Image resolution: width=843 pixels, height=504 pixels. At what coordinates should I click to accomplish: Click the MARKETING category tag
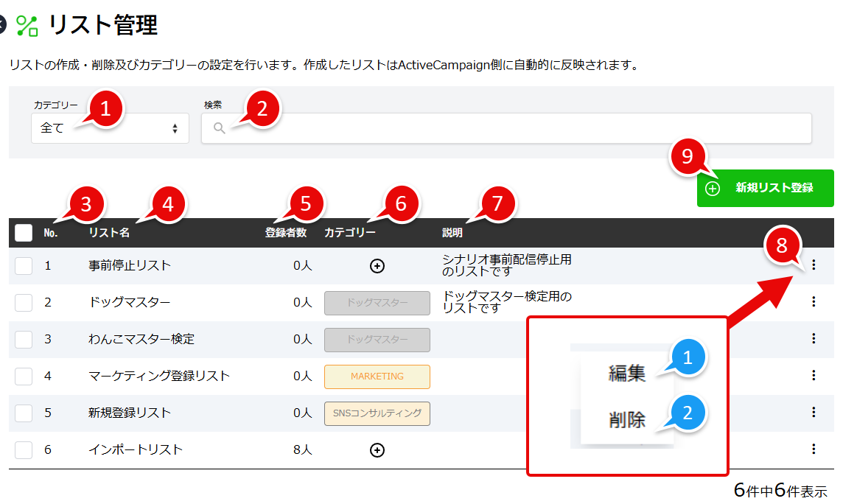(x=377, y=377)
